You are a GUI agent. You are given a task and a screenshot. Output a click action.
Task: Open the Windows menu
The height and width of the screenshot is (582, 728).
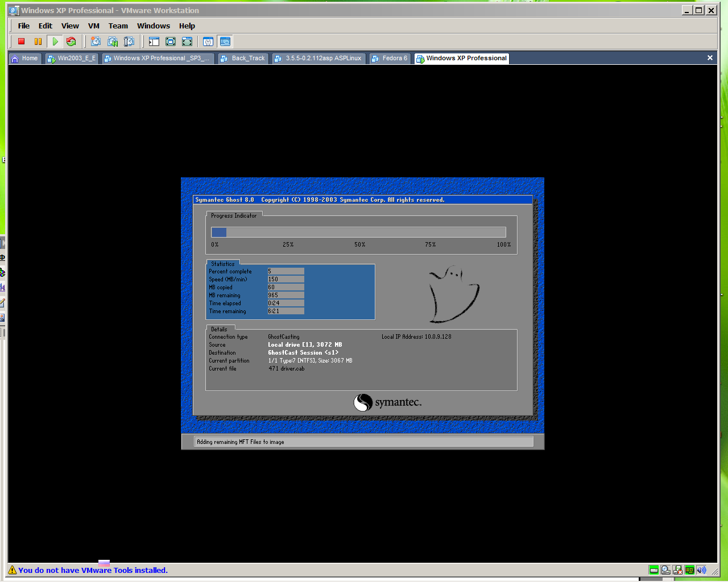coord(154,26)
